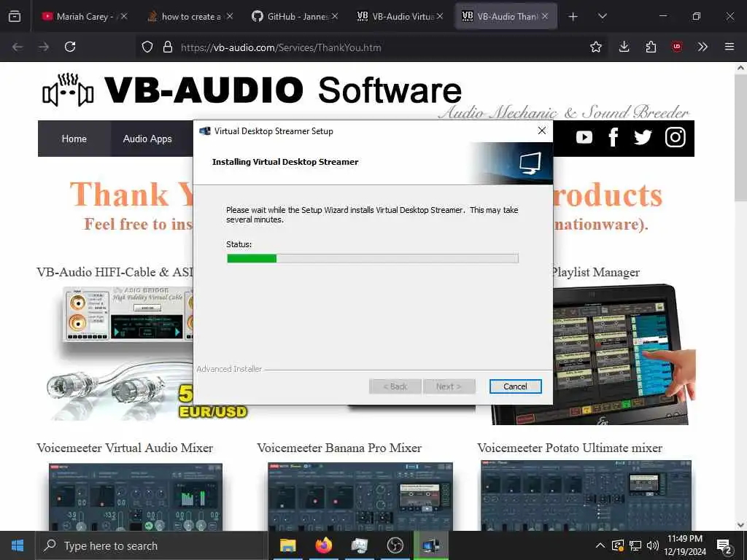Click the Voicemeeter Virtual Audio Mixer heading
Screen dimensions: 747x560
pyautogui.click(x=125, y=448)
